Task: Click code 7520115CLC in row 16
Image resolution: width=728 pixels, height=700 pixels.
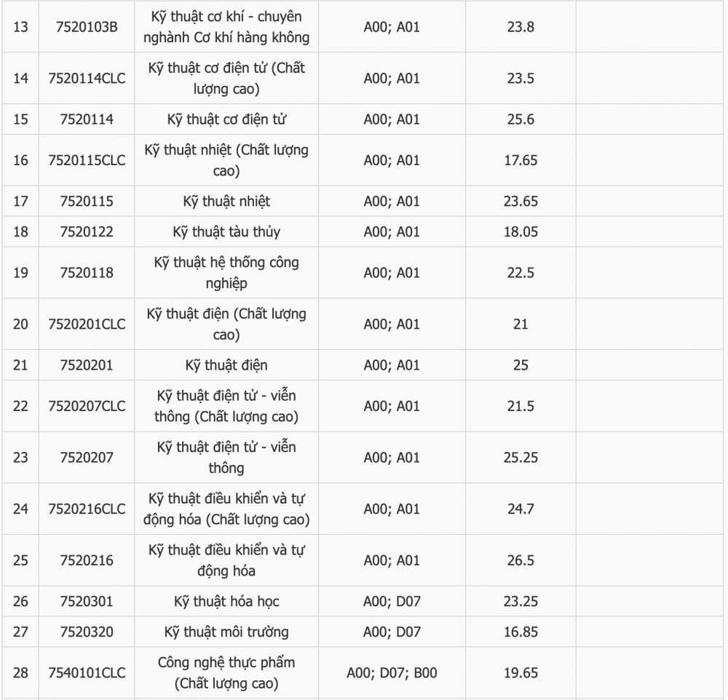Action: (x=87, y=160)
